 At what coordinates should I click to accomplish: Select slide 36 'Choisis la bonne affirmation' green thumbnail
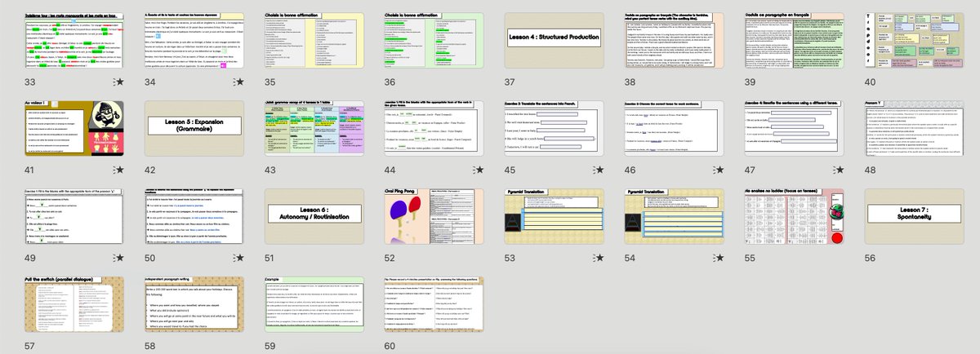click(434, 41)
